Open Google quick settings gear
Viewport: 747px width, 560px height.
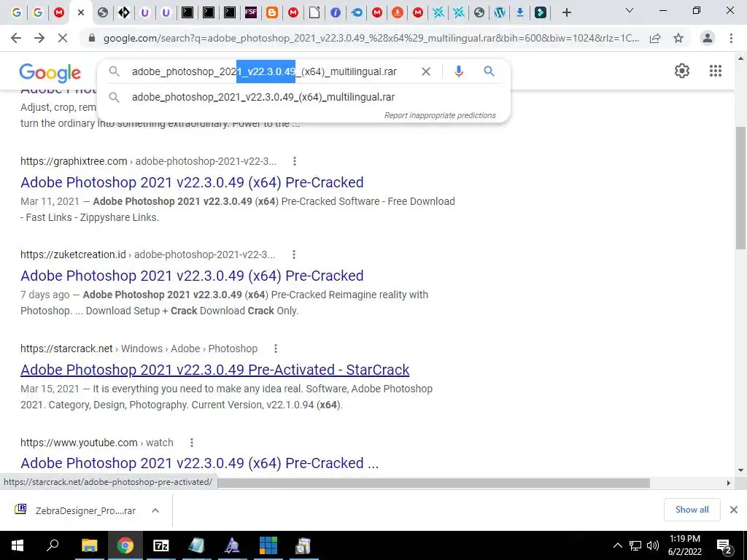click(682, 71)
